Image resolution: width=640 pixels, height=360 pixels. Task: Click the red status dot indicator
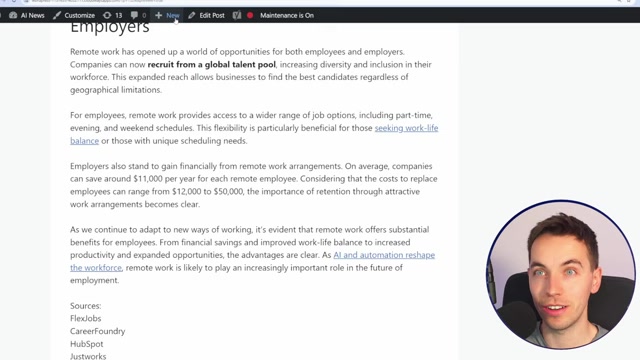(250, 16)
